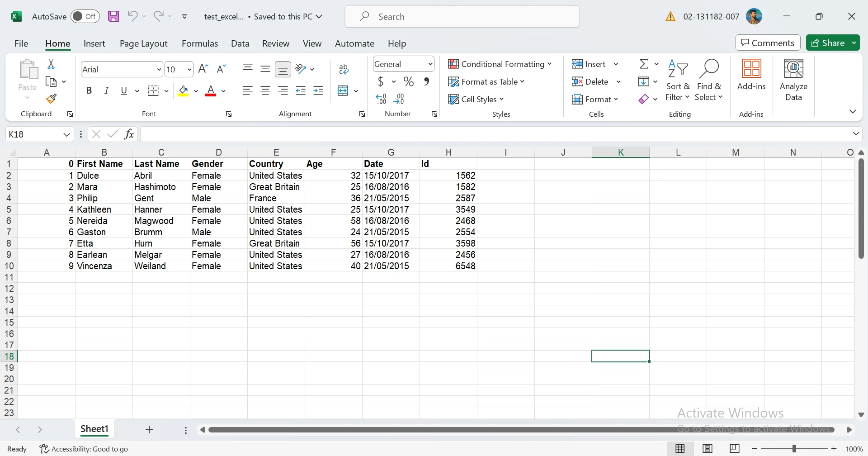Toggle the AutoSave switch

tap(85, 17)
